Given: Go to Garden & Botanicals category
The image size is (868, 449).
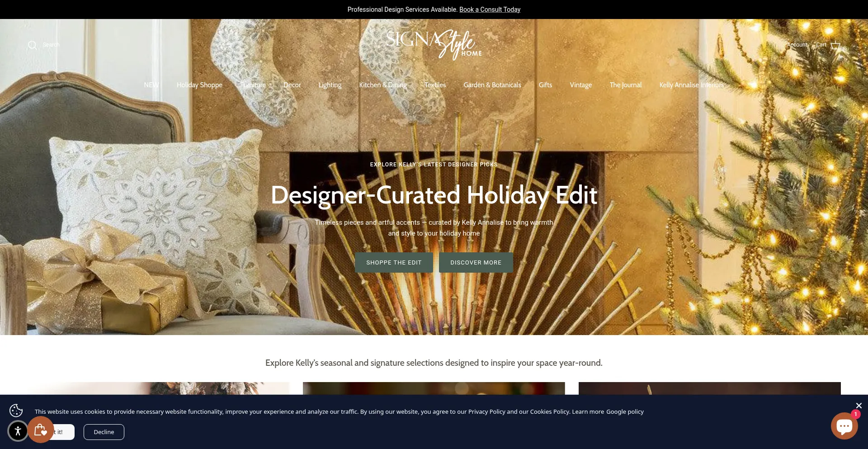Looking at the screenshot, I should 492,85.
